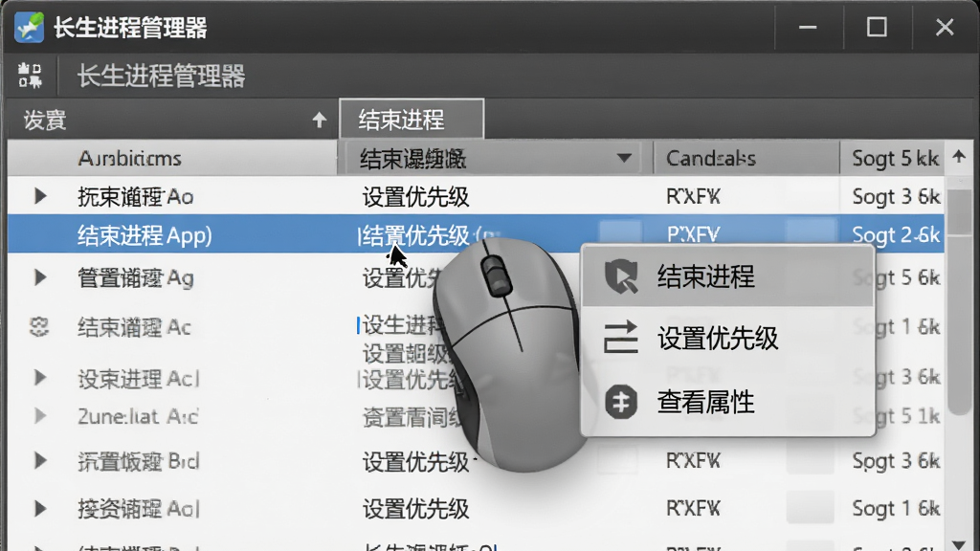The height and width of the screenshot is (551, 980).
Task: Click the RXFK cell in the Ao row
Action: pyautogui.click(x=693, y=197)
